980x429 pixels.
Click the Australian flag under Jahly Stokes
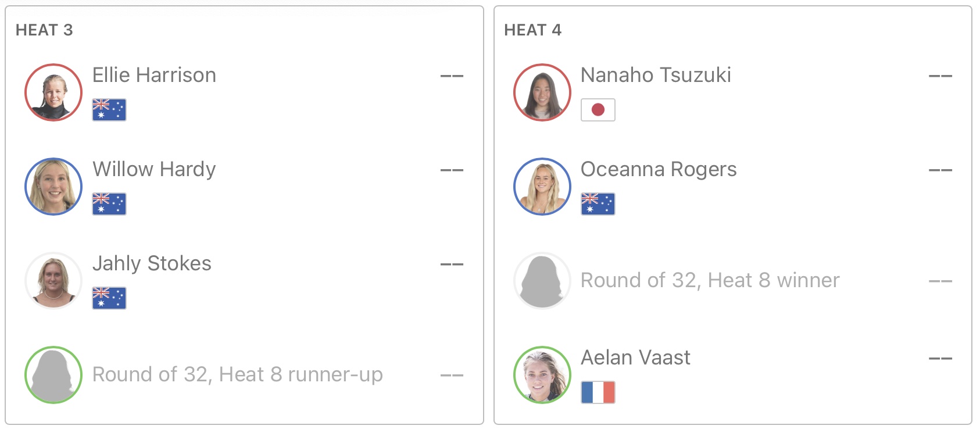[x=109, y=298]
